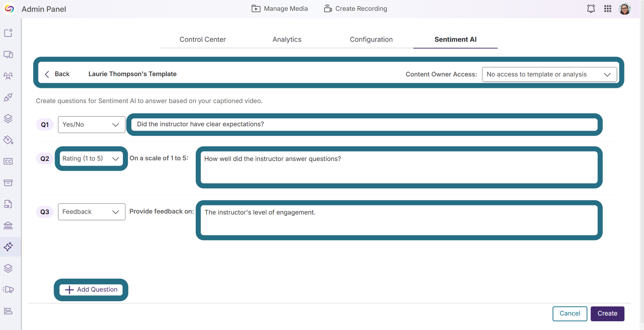Open the top sidebar note-square icon

tap(8, 33)
